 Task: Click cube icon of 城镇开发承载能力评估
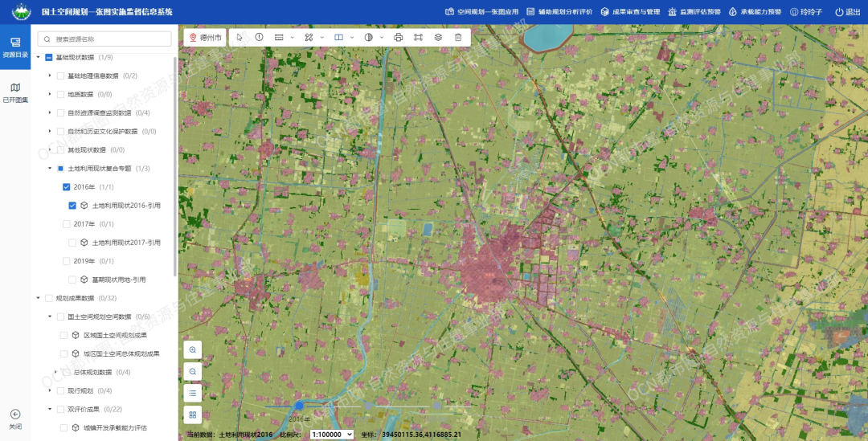(76, 427)
